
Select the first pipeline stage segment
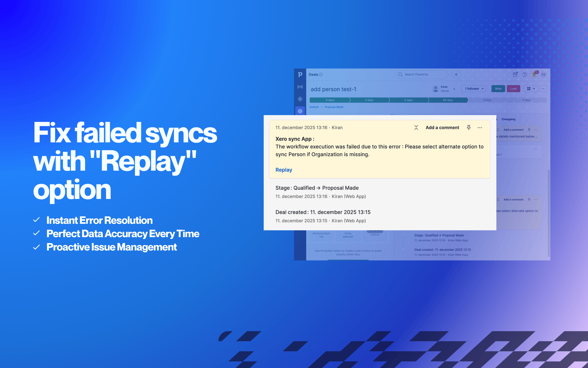click(330, 100)
